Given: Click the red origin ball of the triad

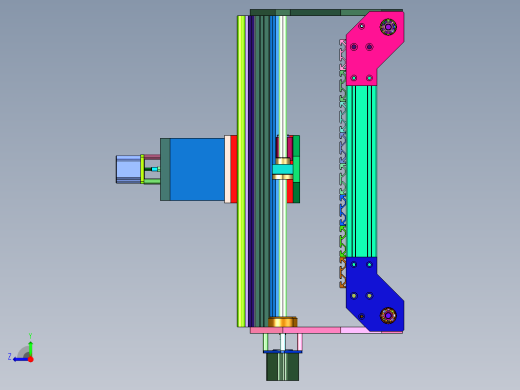Looking at the screenshot, I should [x=31, y=359].
